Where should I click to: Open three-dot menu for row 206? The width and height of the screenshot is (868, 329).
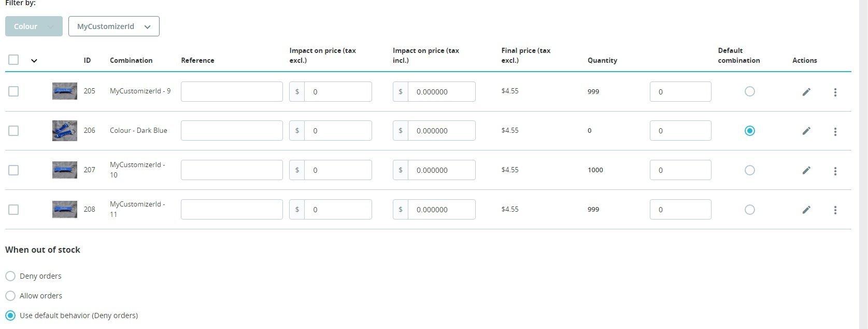coord(835,131)
